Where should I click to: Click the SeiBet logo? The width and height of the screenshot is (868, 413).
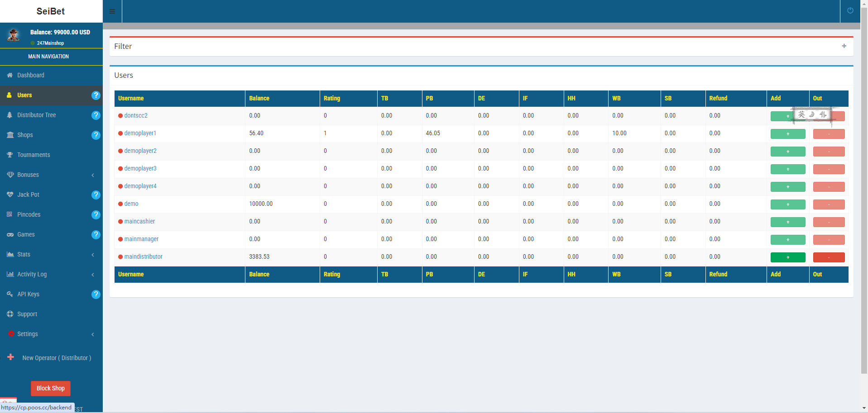[x=51, y=11]
